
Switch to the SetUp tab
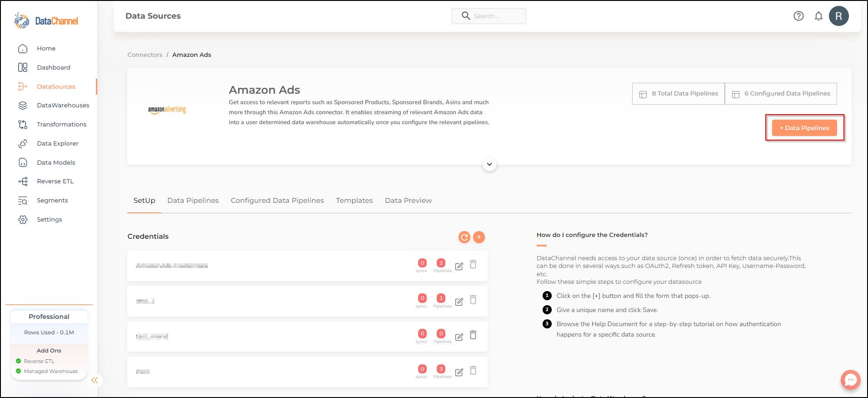(144, 201)
